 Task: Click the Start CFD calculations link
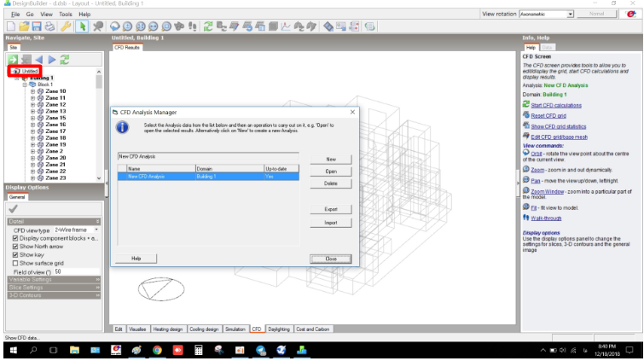tap(556, 105)
